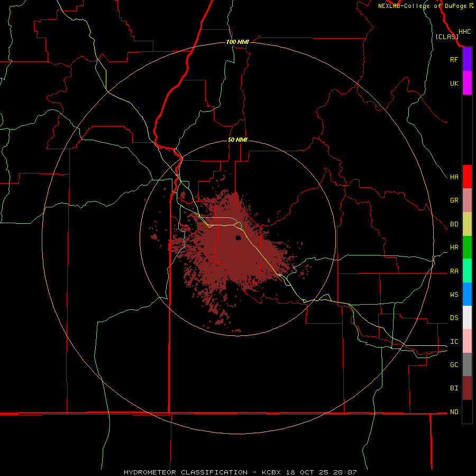Image resolution: width=476 pixels, height=476 pixels.
Task: Click the GC gray legend swatch
Action: 467,364
